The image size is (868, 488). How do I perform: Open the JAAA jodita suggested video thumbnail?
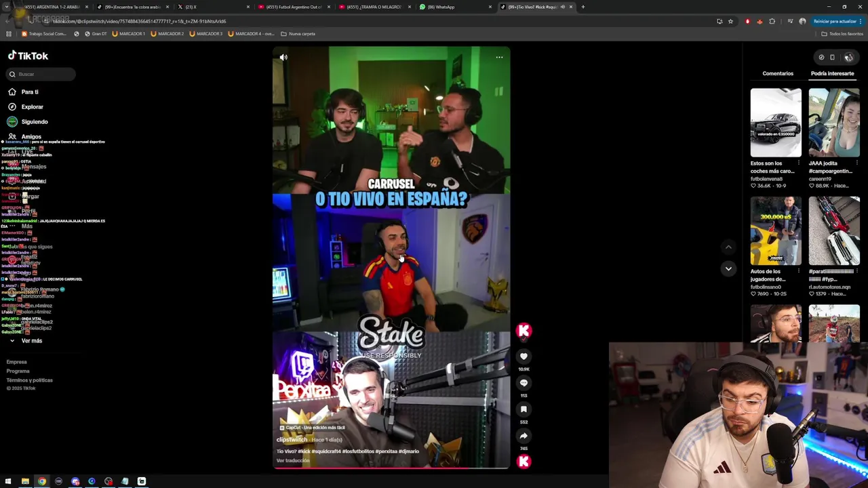click(x=834, y=123)
